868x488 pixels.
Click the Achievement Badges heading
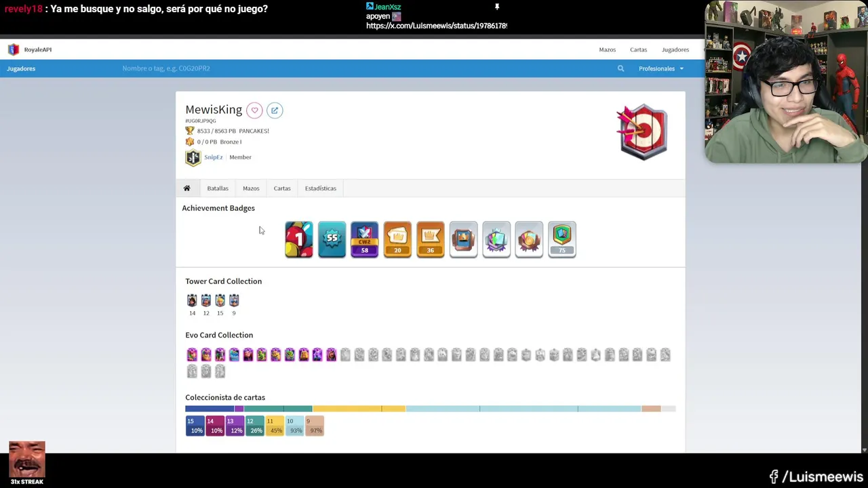coord(218,208)
